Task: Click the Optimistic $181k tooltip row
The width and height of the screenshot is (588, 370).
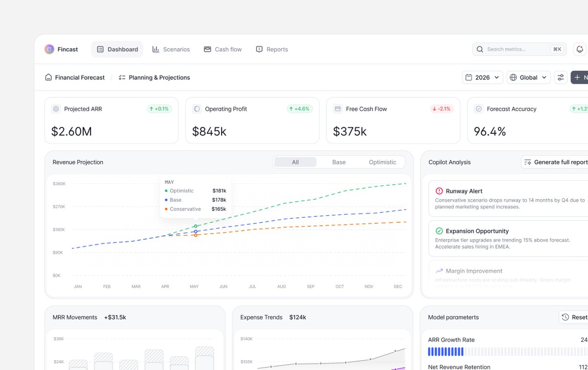Action: [196, 191]
